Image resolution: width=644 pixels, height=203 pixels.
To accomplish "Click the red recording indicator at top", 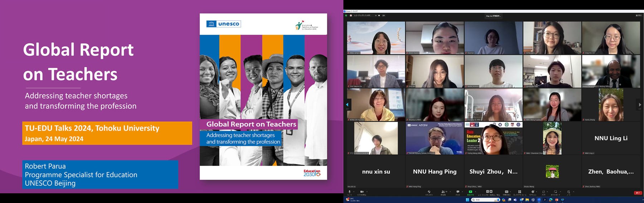I will pos(351,15).
